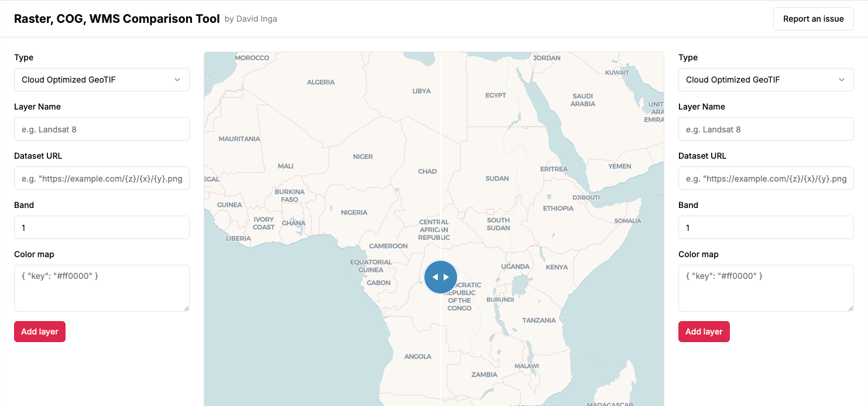Click the map swipe slider handle
868x406 pixels.
[441, 277]
